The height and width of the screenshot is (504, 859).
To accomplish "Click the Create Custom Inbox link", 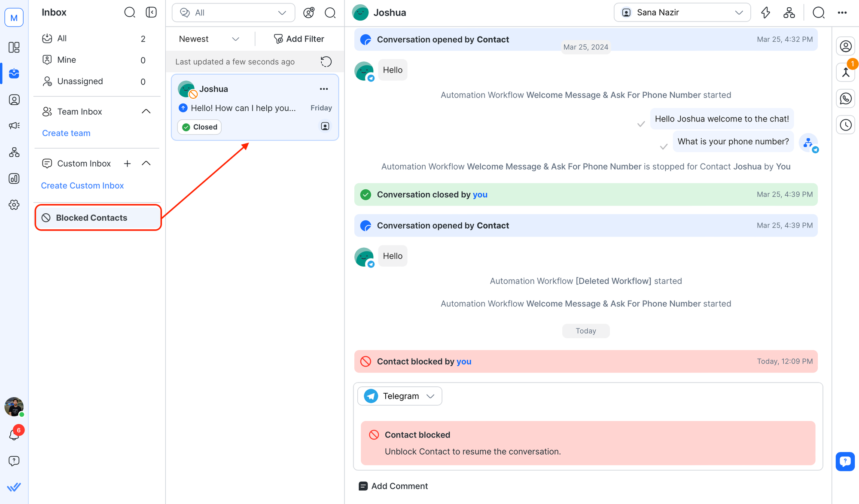I will pyautogui.click(x=82, y=185).
